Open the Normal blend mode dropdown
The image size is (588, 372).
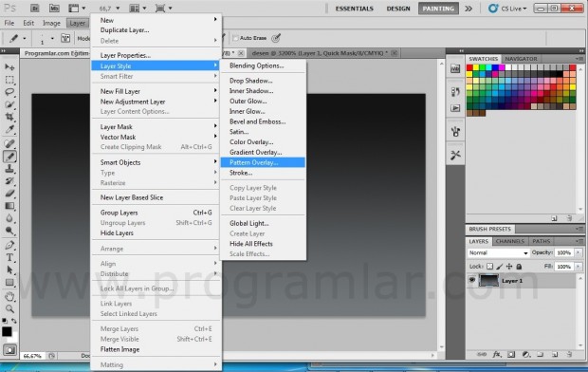point(498,252)
